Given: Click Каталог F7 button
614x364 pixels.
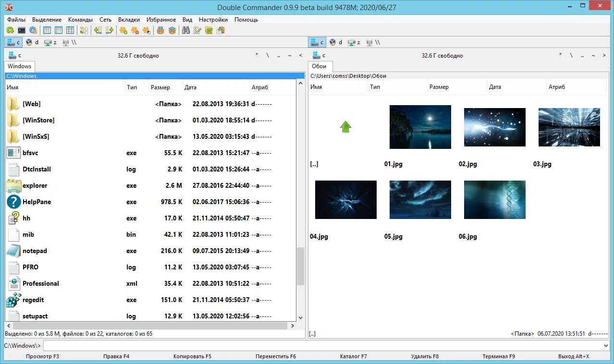Looking at the screenshot, I should (x=354, y=356).
